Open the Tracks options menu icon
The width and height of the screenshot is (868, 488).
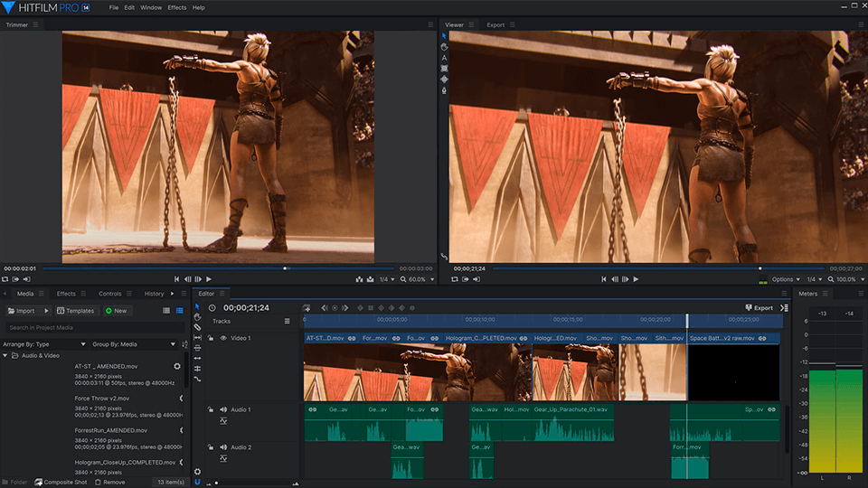coord(287,321)
